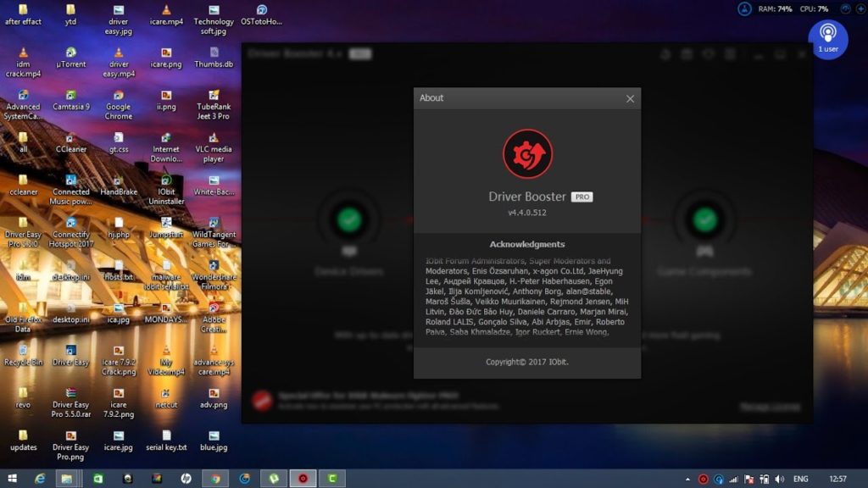Screen dimensions: 868x488
Task: Click the network signal tray icon
Action: tap(734, 480)
